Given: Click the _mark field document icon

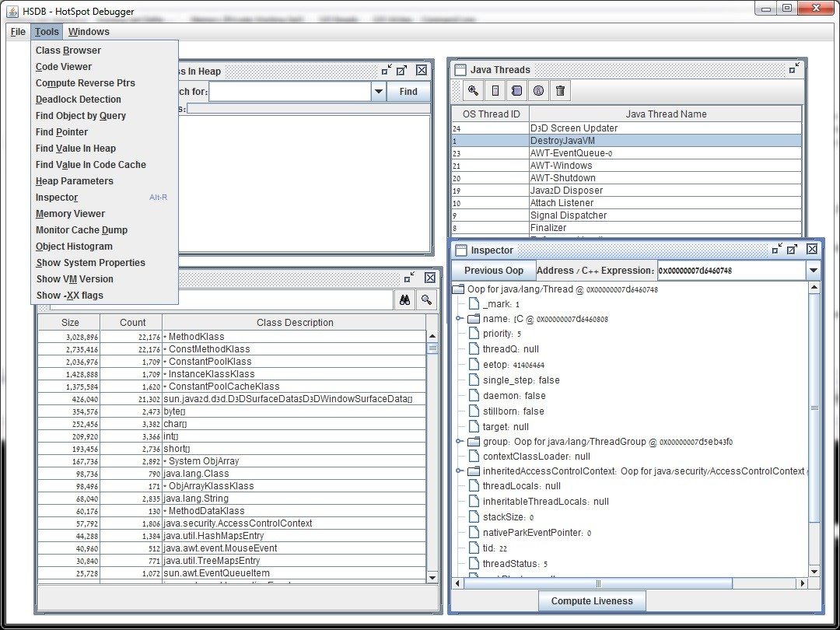Looking at the screenshot, I should point(474,304).
